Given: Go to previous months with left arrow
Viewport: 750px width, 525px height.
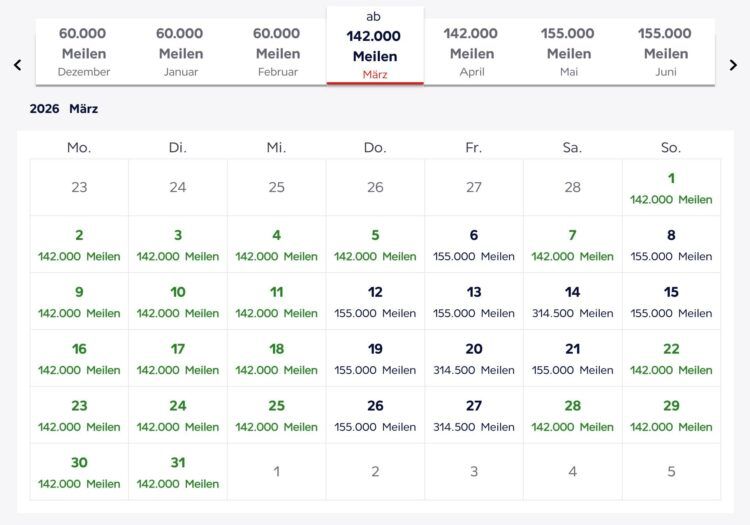Looking at the screenshot, I should tap(17, 65).
